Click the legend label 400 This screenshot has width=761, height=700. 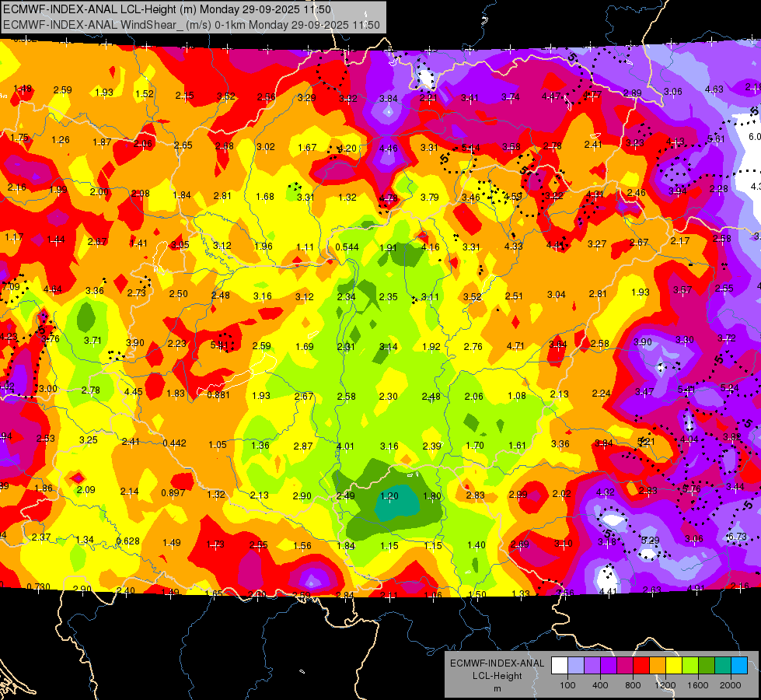(x=600, y=685)
